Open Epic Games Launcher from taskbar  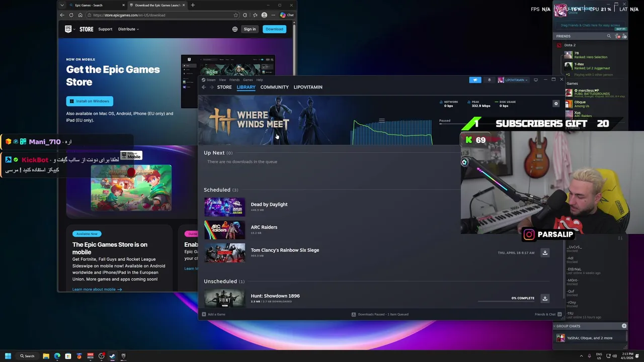123,356
